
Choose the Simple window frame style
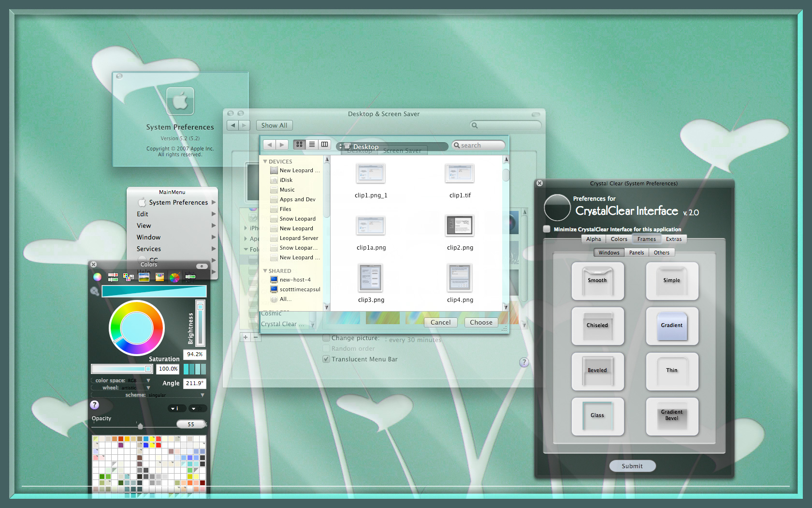pyautogui.click(x=672, y=281)
